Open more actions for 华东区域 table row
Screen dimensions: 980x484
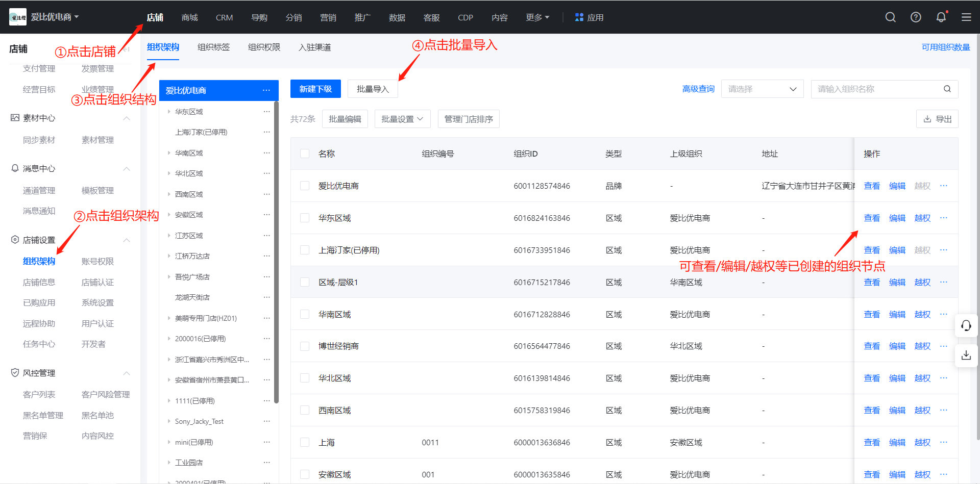(944, 218)
